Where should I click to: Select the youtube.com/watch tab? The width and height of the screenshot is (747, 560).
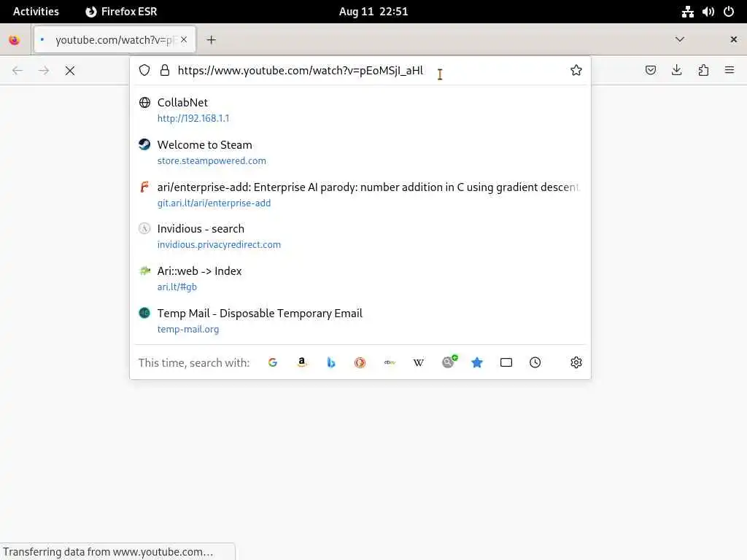(x=115, y=39)
